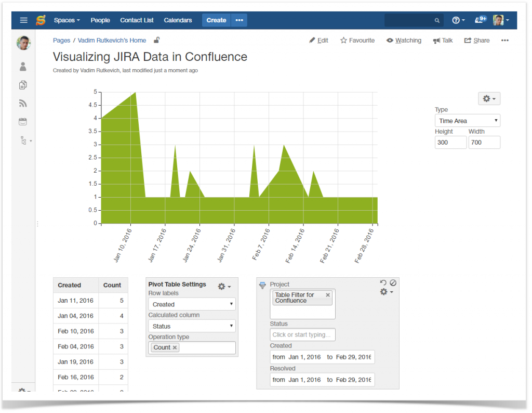Click the filter funnel icon on the Project panel
Viewport: 532px width, 413px height.
(x=262, y=285)
